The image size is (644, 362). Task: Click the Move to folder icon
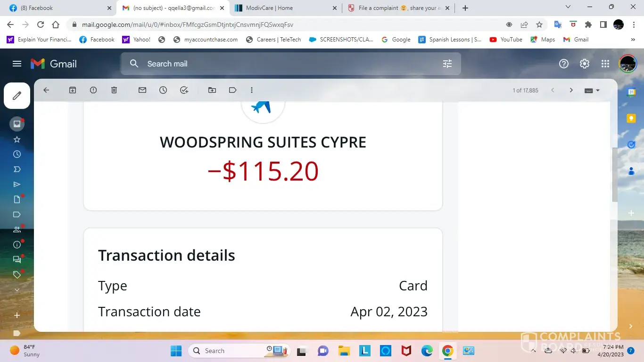[x=212, y=90]
